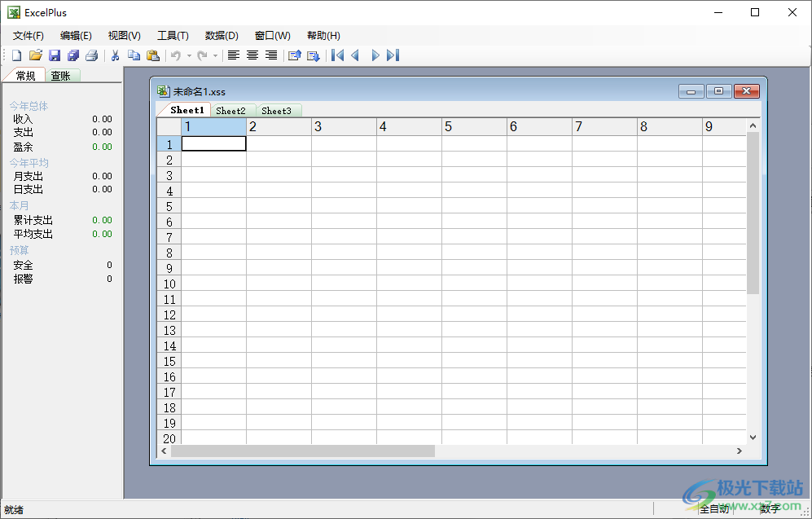The height and width of the screenshot is (519, 812).
Task: Switch to the Sheet3 tab
Action: coord(277,110)
